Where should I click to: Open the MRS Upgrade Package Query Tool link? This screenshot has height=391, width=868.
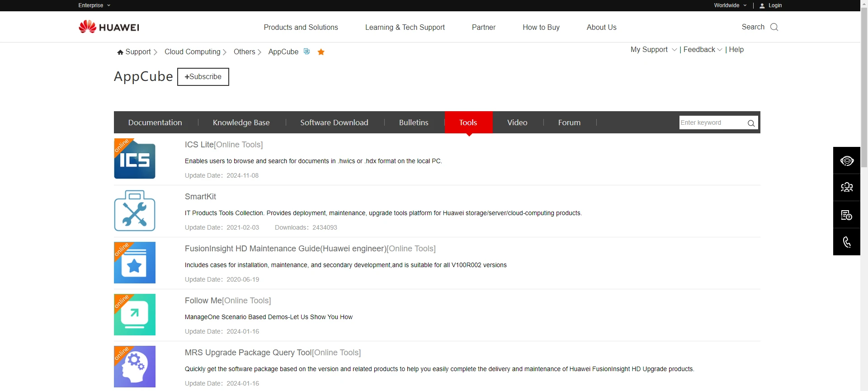(x=273, y=353)
